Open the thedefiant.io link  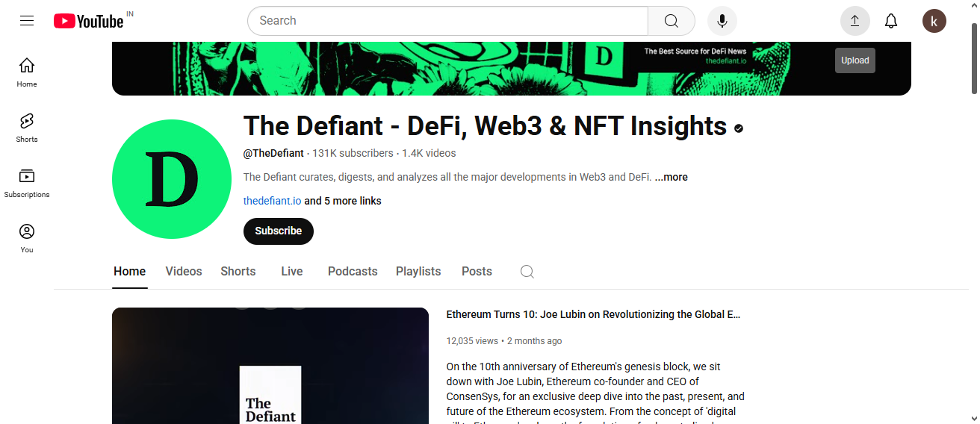pyautogui.click(x=273, y=201)
